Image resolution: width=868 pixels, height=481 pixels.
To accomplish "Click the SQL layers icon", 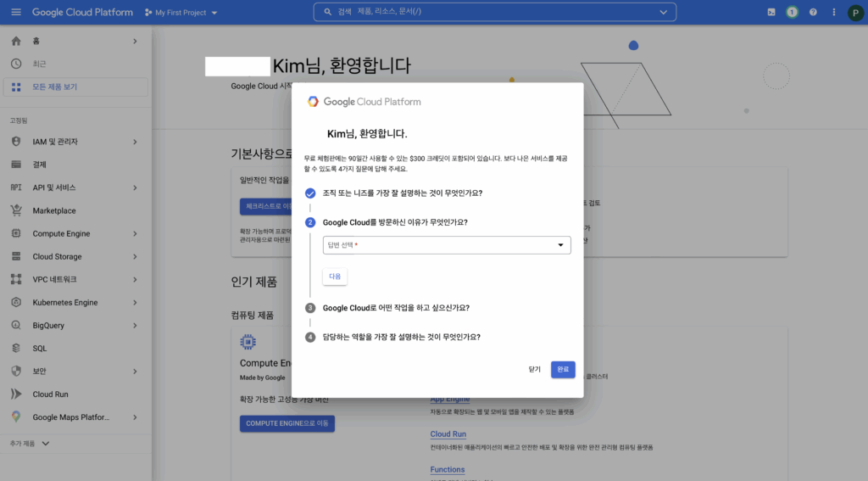I will tap(16, 348).
